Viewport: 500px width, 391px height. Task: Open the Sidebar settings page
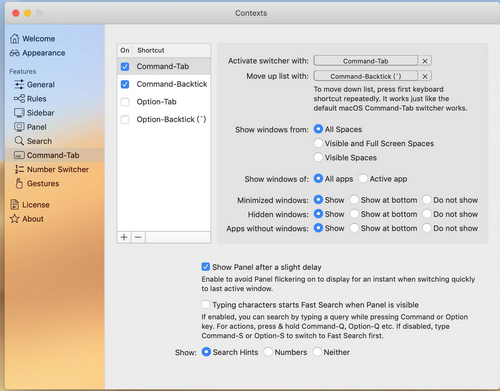click(x=40, y=113)
